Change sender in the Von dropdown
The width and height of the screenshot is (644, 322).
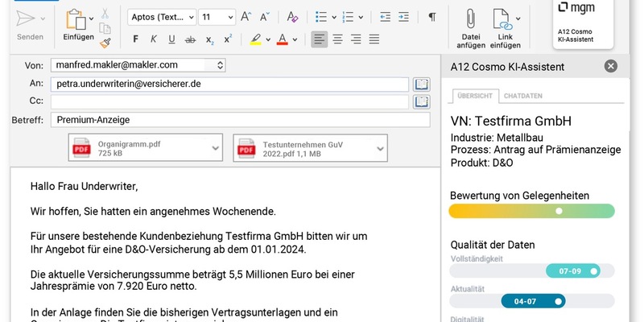point(138,65)
